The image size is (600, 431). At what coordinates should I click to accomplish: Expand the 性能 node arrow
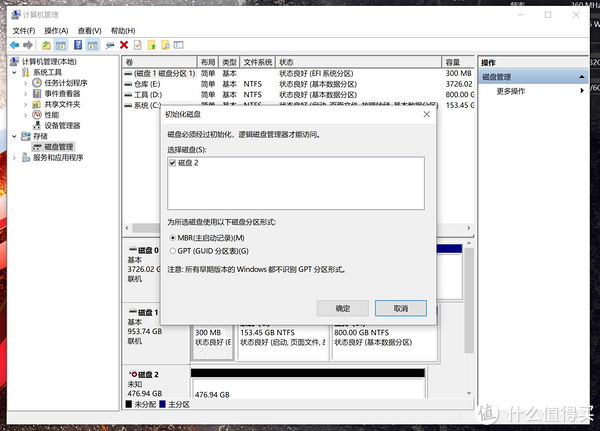[25, 115]
